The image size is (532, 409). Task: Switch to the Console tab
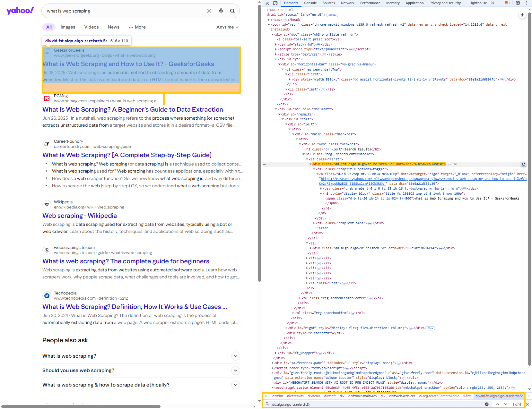tap(310, 3)
